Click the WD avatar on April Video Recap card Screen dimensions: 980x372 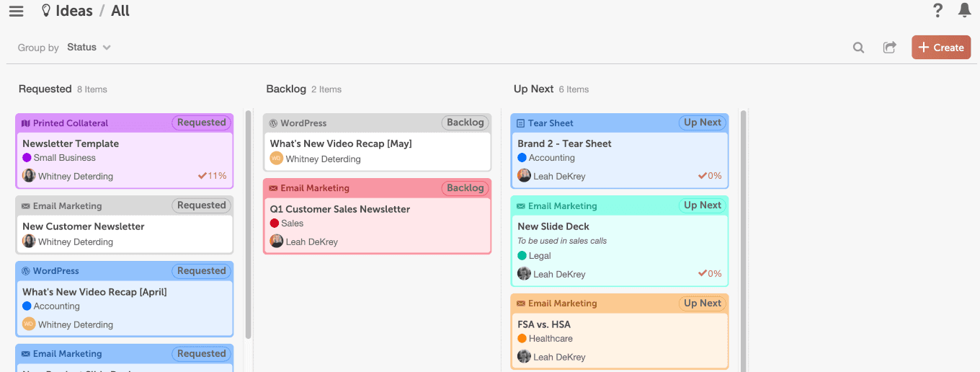(29, 324)
